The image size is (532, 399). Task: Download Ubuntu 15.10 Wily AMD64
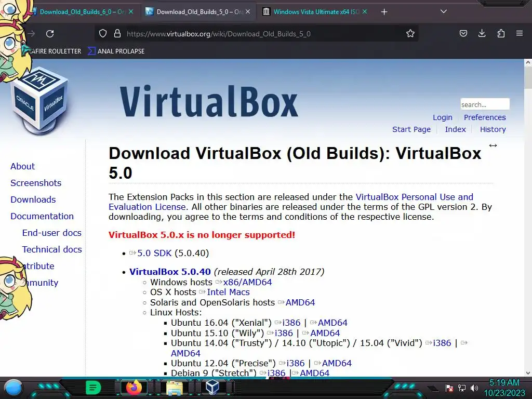(x=325, y=333)
